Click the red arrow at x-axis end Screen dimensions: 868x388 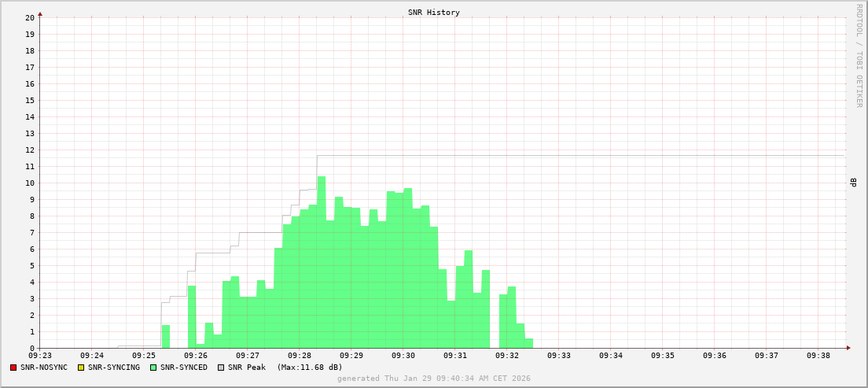[x=848, y=348]
